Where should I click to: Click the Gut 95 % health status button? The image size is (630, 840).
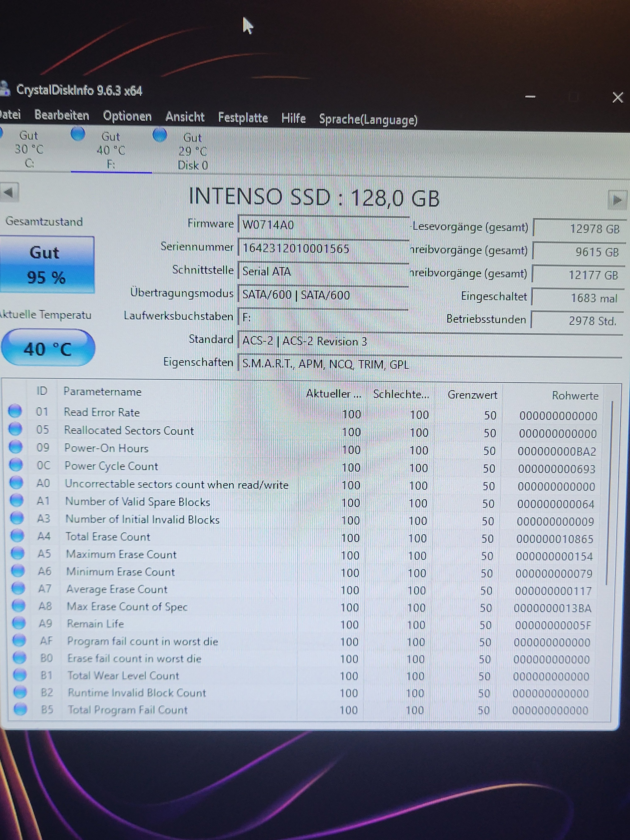coord(46,265)
